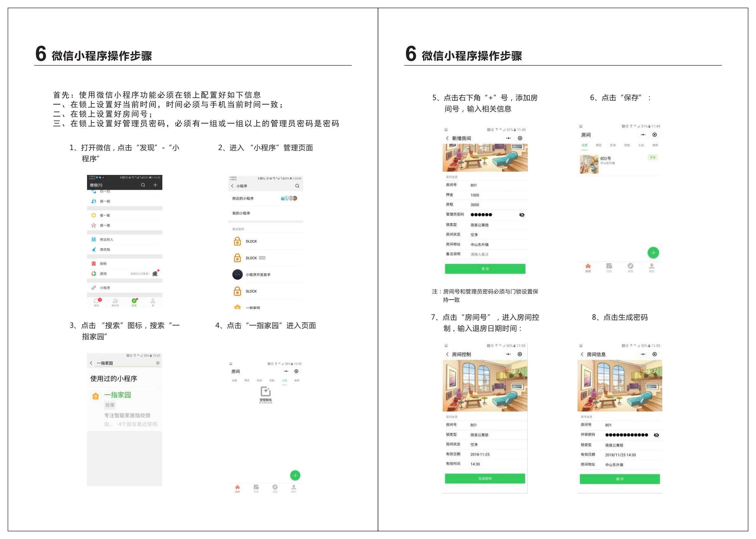This screenshot has height=539, width=756.
Task: Open the 有效时间 14:30 time picker
Action: [475, 464]
